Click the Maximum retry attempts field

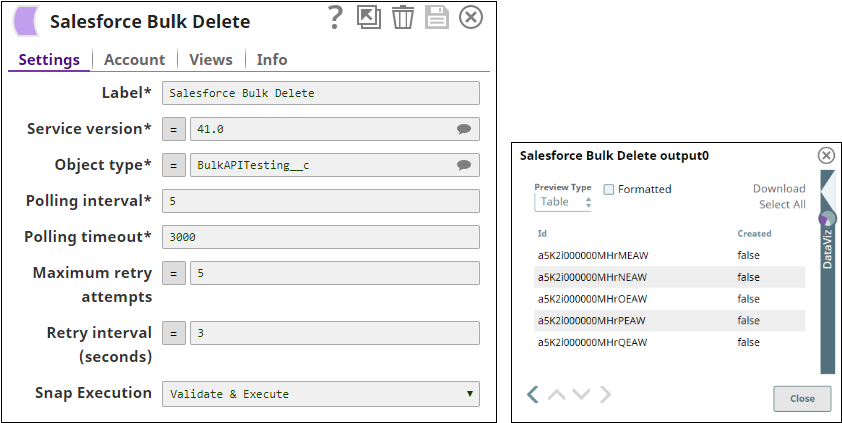tap(335, 273)
